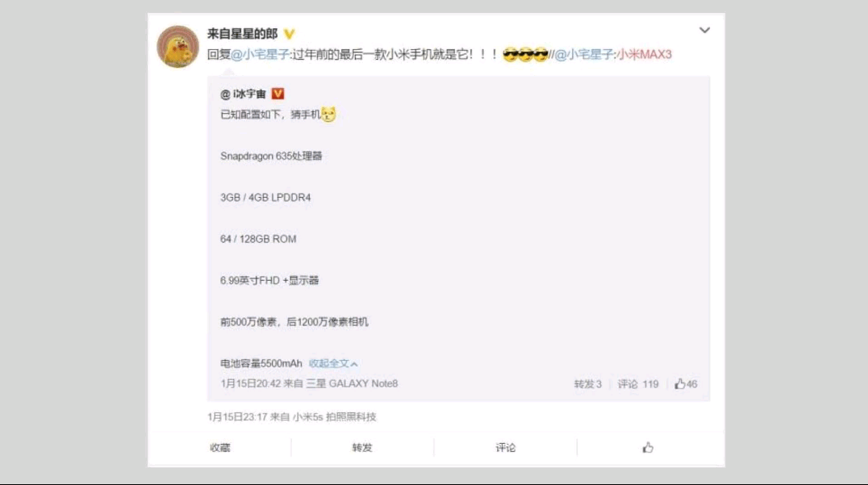Open @i冰宇宙 original author profile
The image size is (868, 485).
click(244, 94)
